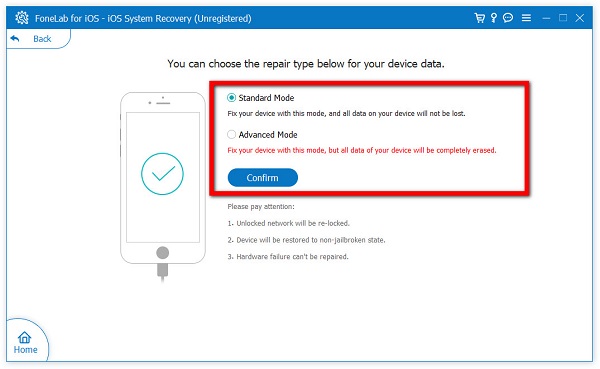Click the phone home button graphic
The height and width of the screenshot is (369, 600).
click(163, 253)
